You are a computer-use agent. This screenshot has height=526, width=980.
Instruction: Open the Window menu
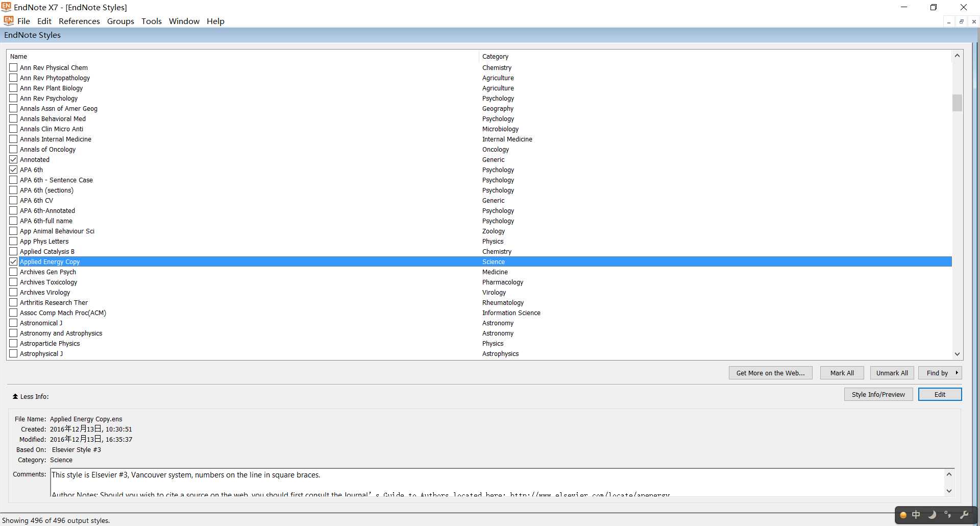pyautogui.click(x=184, y=21)
